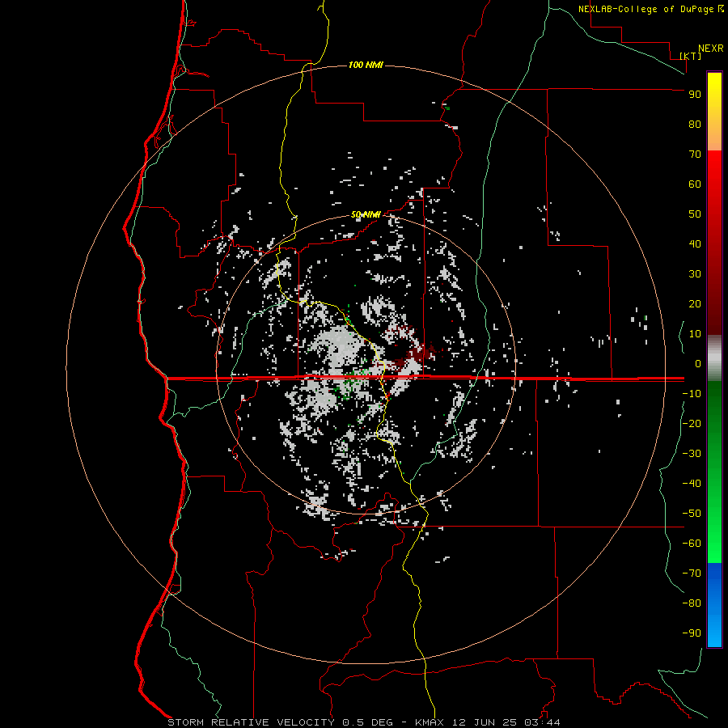728x728 pixels.
Task: Click the NEXR label above the color scale
Action: point(710,49)
